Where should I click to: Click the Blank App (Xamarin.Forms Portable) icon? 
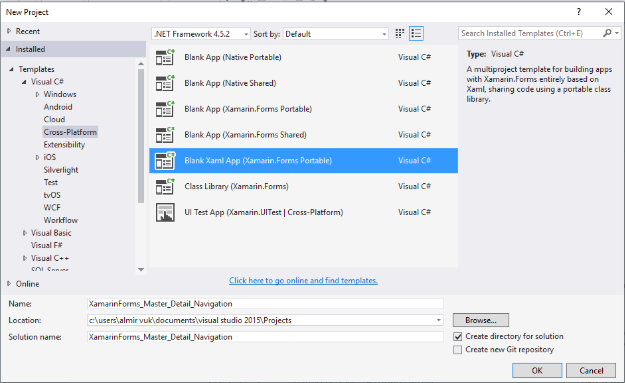click(x=165, y=109)
